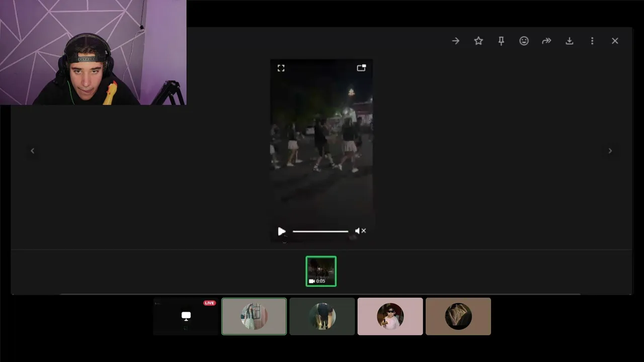
Task: Click the video progress bar
Action: pos(320,231)
